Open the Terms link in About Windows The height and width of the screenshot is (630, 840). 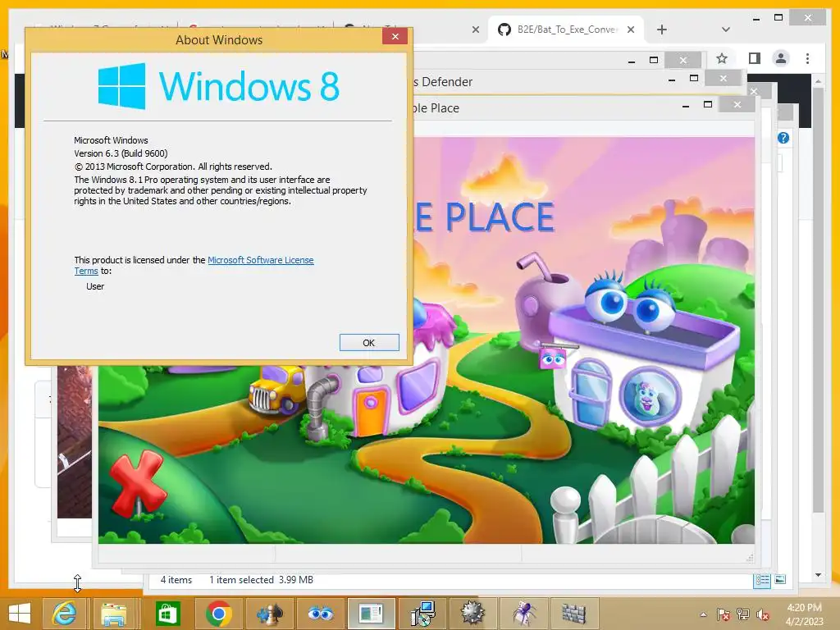(x=85, y=271)
